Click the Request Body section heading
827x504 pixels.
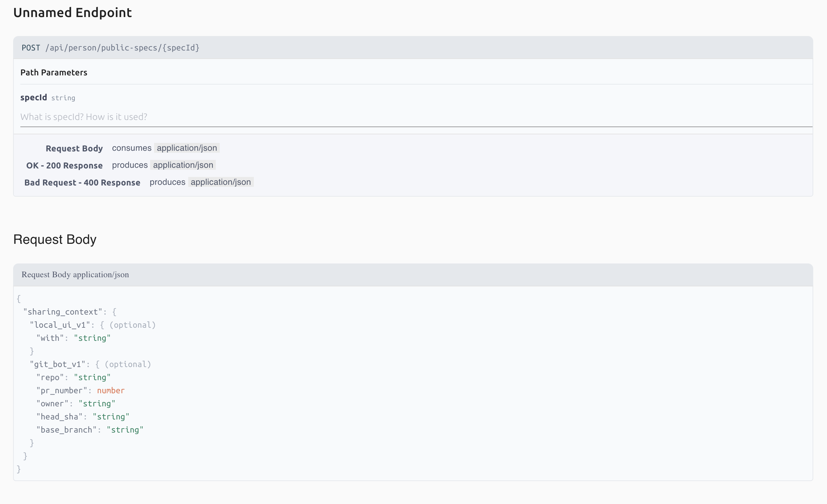click(55, 239)
